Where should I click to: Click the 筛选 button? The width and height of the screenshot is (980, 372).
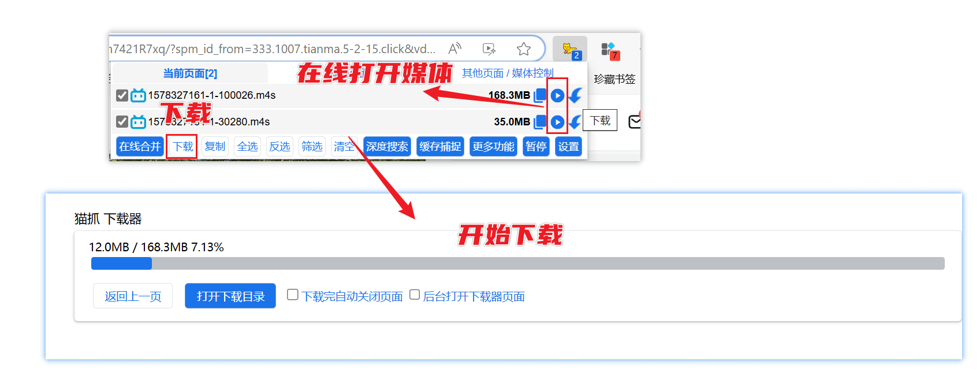coord(312,147)
